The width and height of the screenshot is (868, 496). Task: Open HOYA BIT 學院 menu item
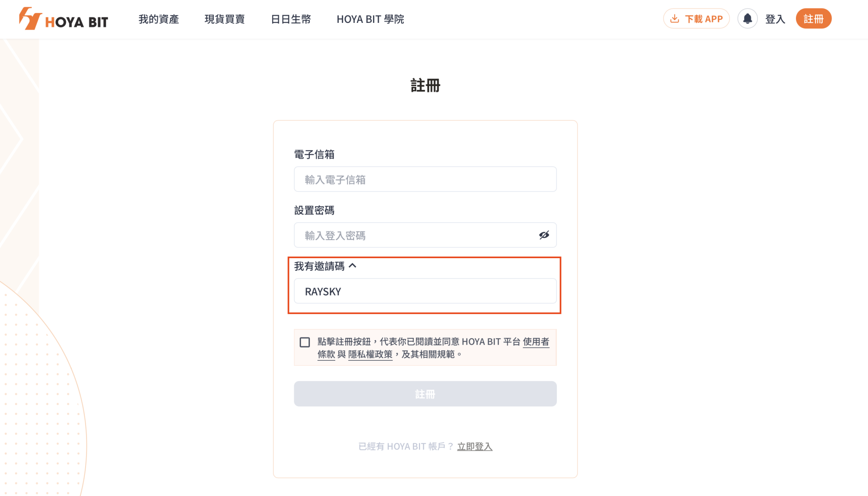click(370, 19)
